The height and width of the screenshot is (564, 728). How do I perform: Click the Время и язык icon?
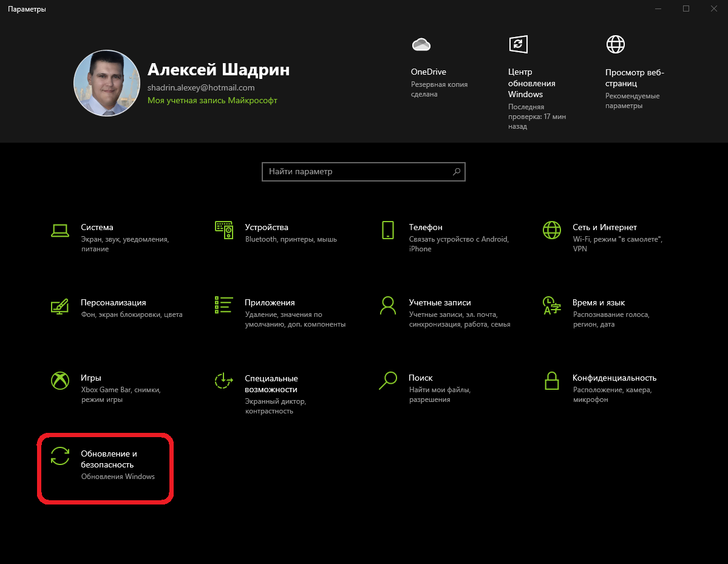[x=551, y=306]
